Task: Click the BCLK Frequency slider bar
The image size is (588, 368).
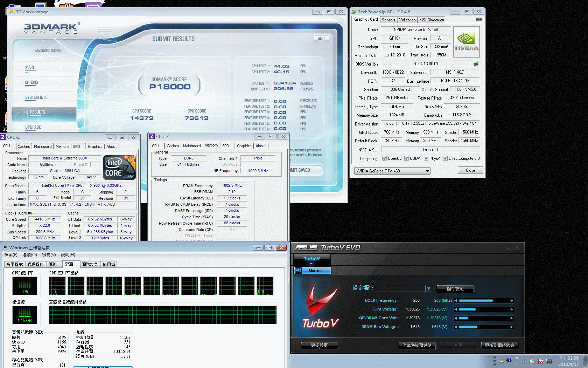Action: pos(484,301)
